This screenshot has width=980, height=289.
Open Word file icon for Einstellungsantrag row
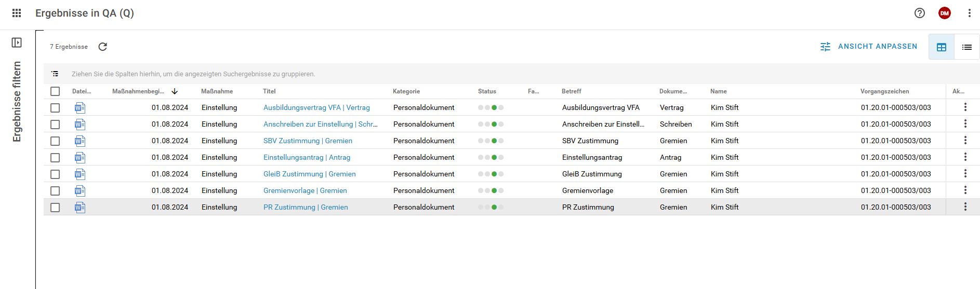80,158
